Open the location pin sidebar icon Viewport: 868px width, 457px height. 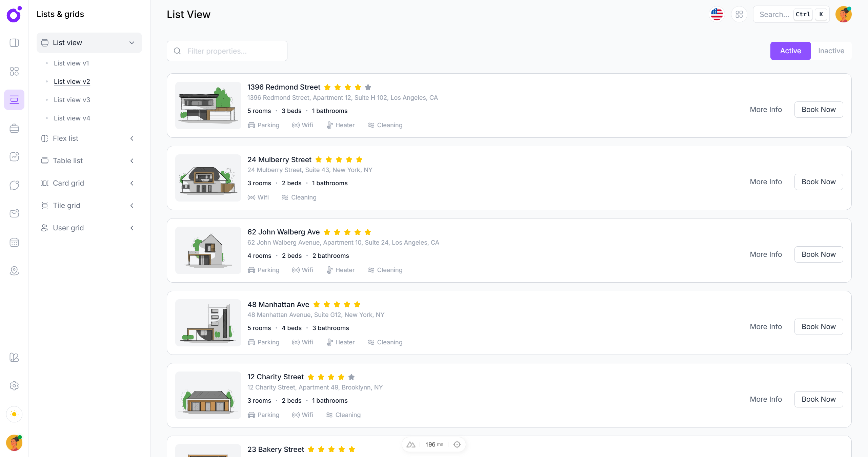(14, 271)
